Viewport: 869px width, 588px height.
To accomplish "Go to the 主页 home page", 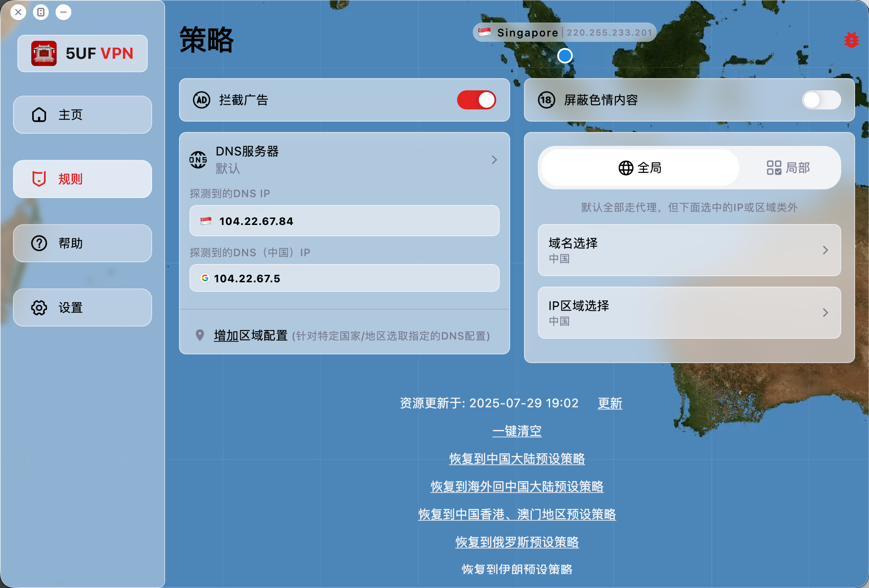I will pos(83,115).
